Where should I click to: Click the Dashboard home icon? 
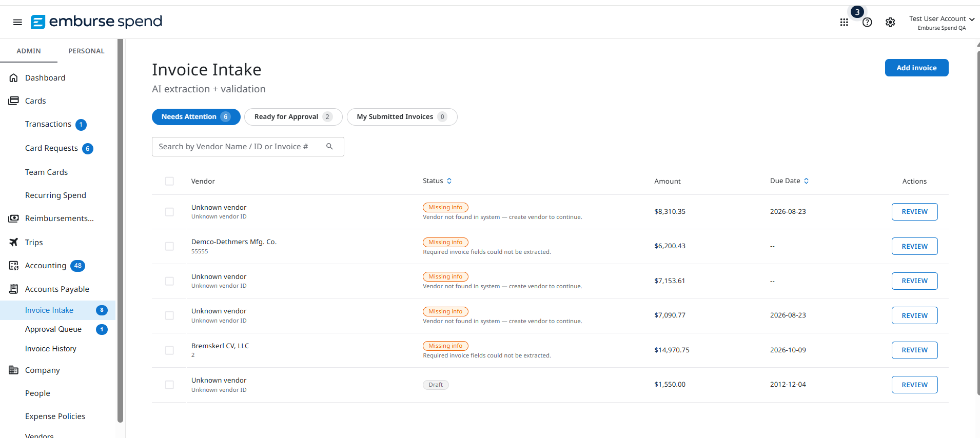[x=14, y=78]
